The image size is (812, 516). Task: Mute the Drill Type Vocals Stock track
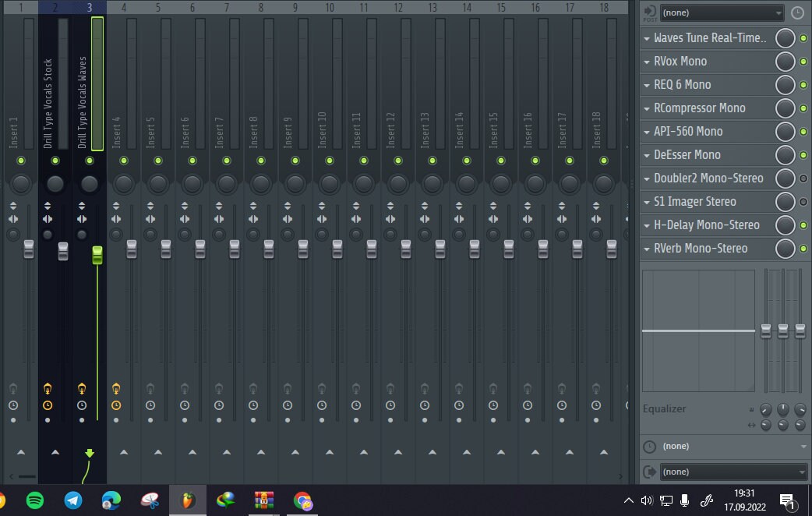[55, 161]
